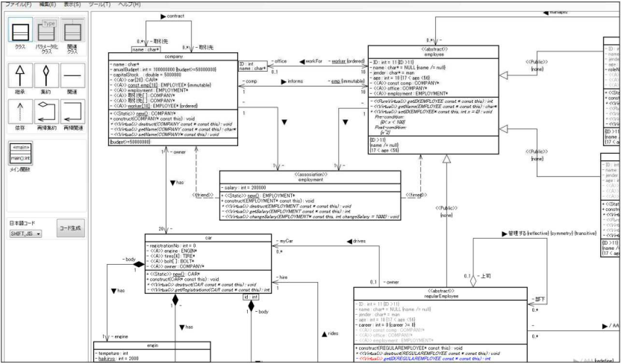Viewport: 621px width, 364px height.
Task: Click the 部下 role label
Action: [x=540, y=300]
